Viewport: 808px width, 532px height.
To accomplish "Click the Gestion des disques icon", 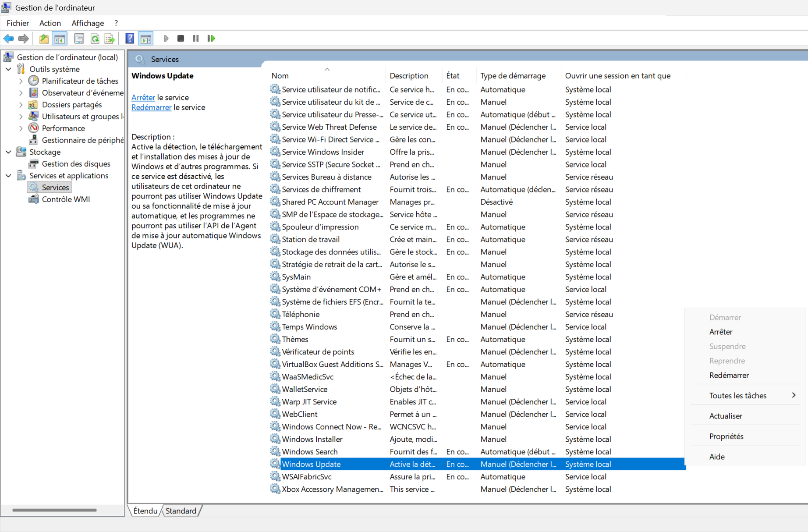I will (x=33, y=163).
